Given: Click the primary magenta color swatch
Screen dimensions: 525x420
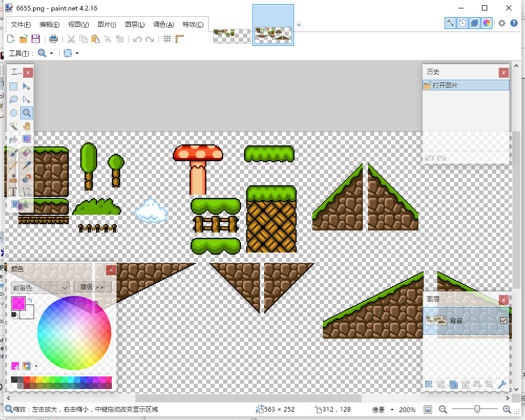Looking at the screenshot, I should [18, 303].
